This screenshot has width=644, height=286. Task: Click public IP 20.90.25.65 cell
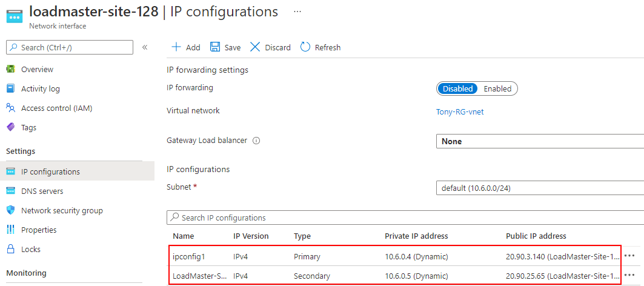[563, 276]
